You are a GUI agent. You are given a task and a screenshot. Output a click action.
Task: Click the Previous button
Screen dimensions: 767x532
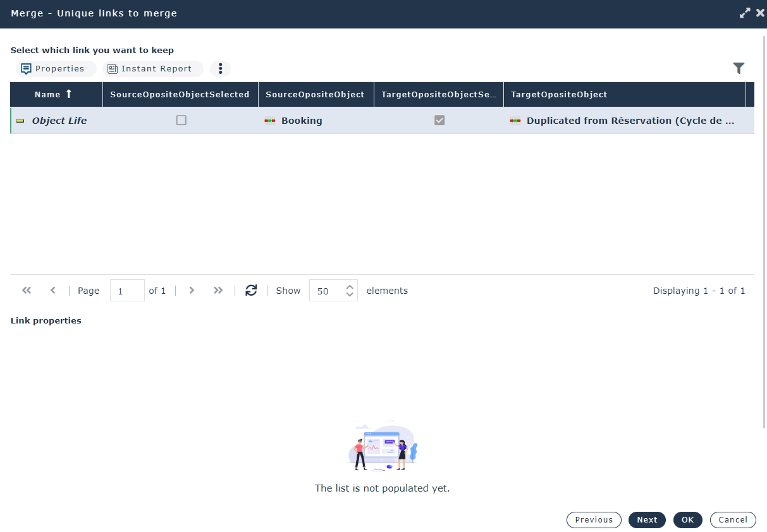(x=594, y=520)
